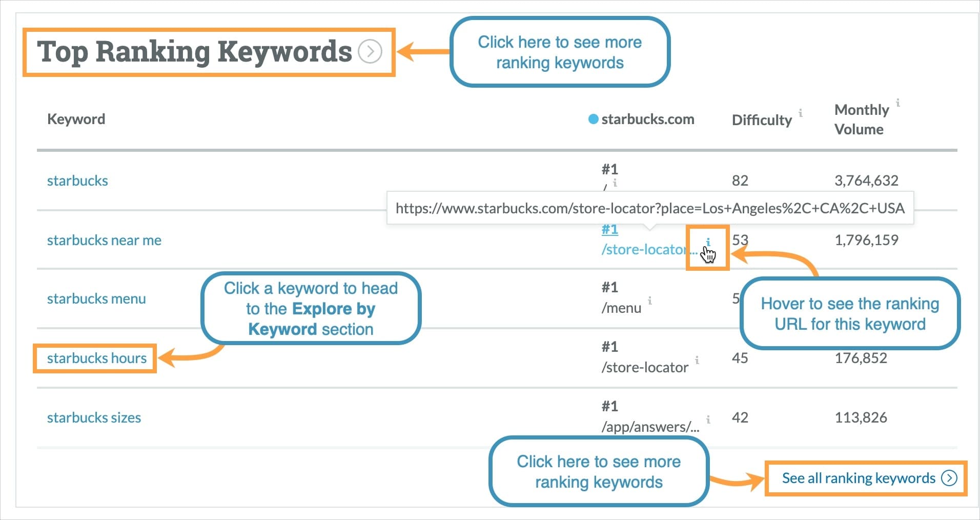Open the starbucks keyword
The image size is (980, 520).
(77, 181)
